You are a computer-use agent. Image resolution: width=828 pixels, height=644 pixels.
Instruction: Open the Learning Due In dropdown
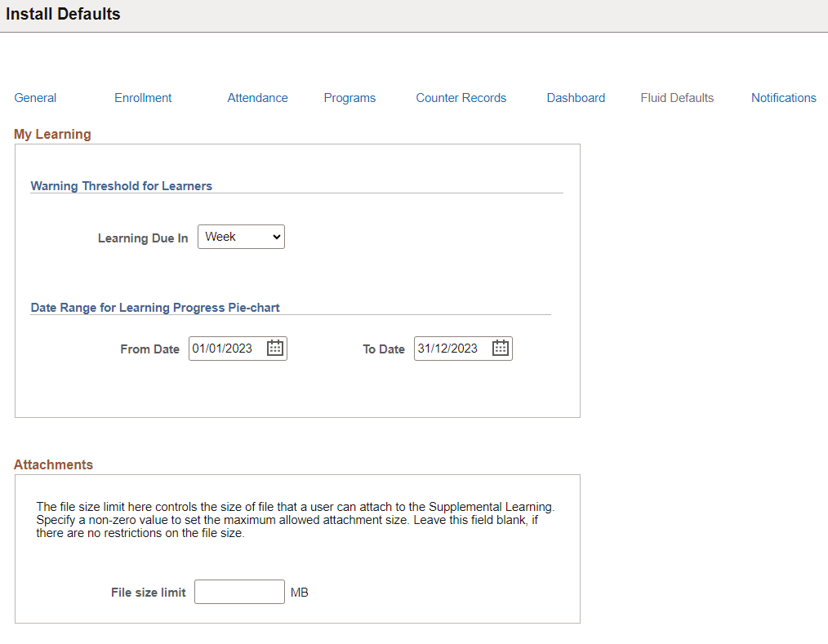(241, 237)
